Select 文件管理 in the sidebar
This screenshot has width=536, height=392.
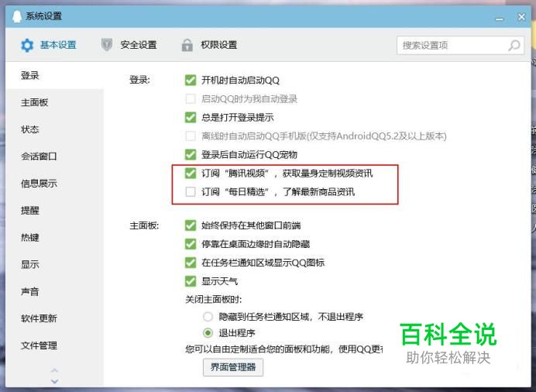(54, 346)
